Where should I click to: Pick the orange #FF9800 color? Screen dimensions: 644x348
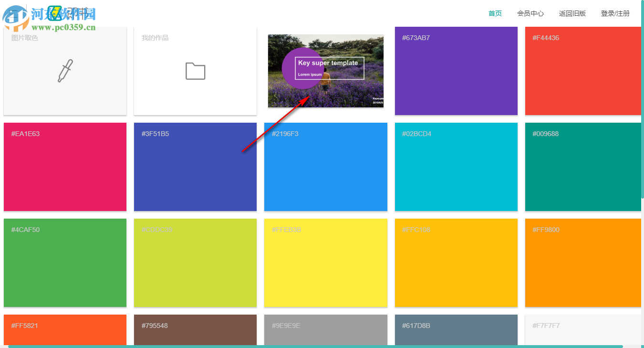(x=583, y=263)
